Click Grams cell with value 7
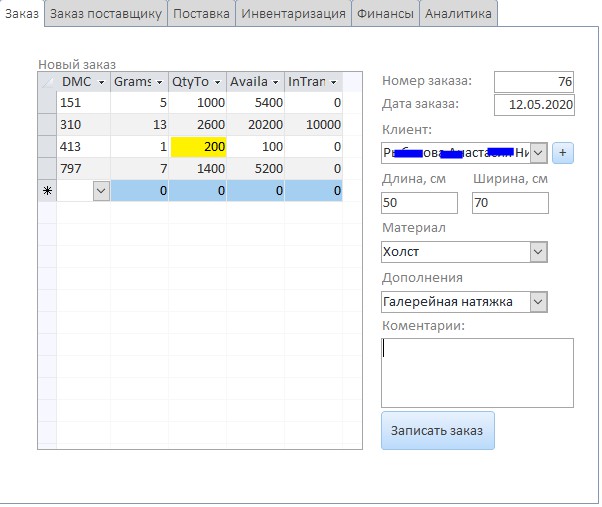The image size is (602, 507). click(140, 168)
